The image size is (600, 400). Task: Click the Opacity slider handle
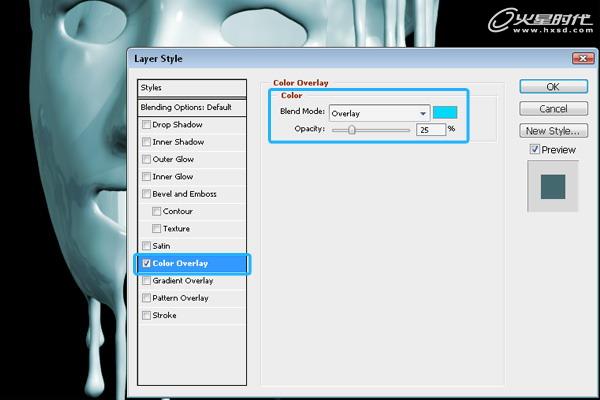(x=351, y=129)
